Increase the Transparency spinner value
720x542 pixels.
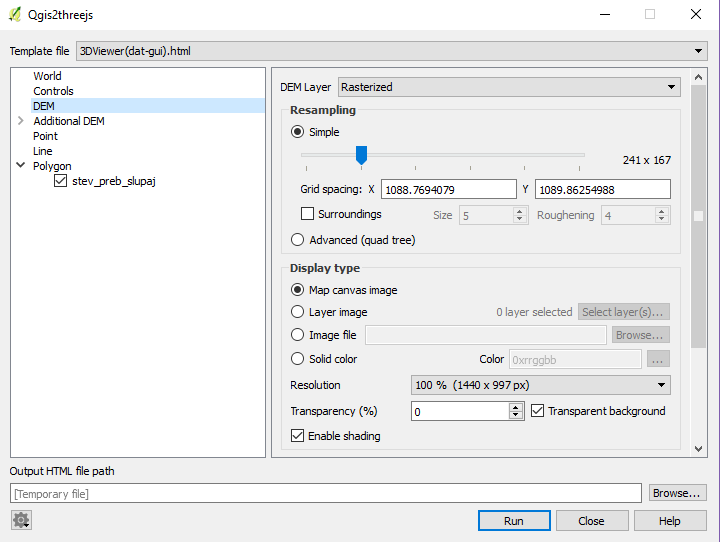516,407
